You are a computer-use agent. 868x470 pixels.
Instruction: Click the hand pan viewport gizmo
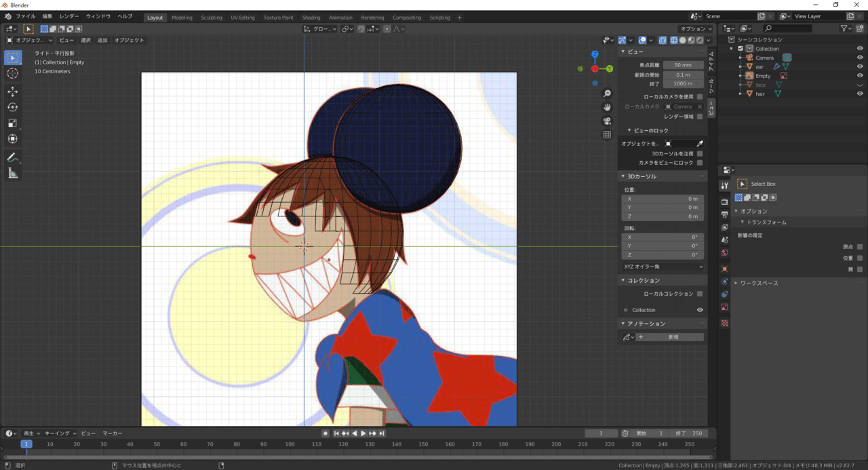point(607,107)
